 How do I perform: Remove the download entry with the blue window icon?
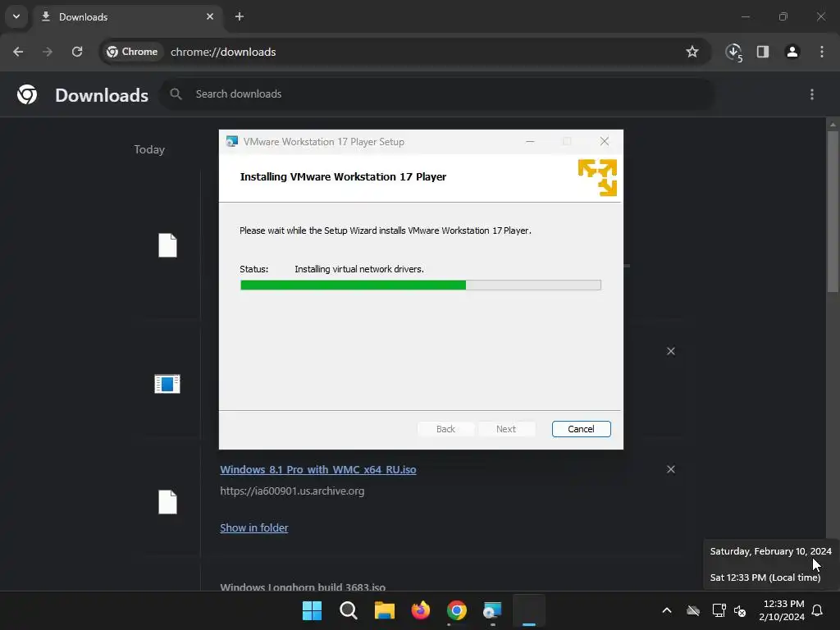pyautogui.click(x=670, y=351)
